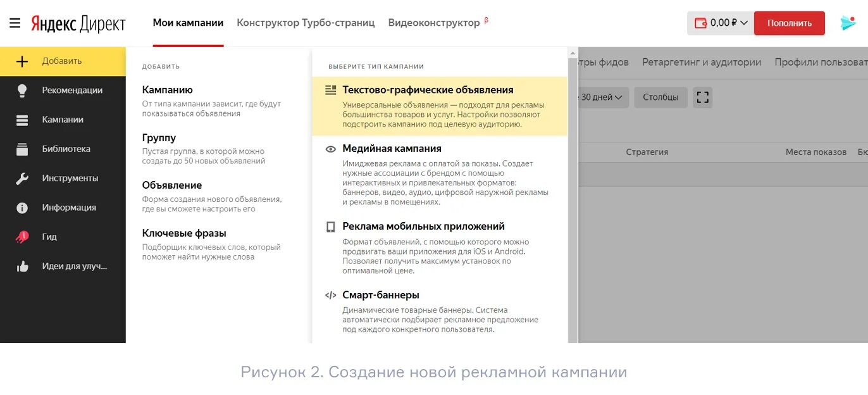Click the Места показов column header
This screenshot has width=868, height=395.
pyautogui.click(x=815, y=152)
